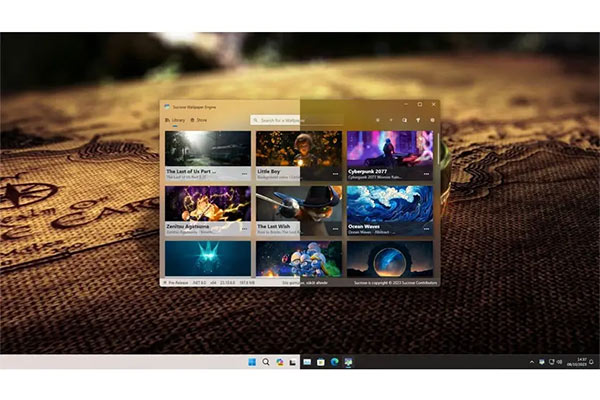600x400 pixels.
Task: Select the Cyberpunk 2077 wallpaper thumbnail
Action: pos(391,148)
